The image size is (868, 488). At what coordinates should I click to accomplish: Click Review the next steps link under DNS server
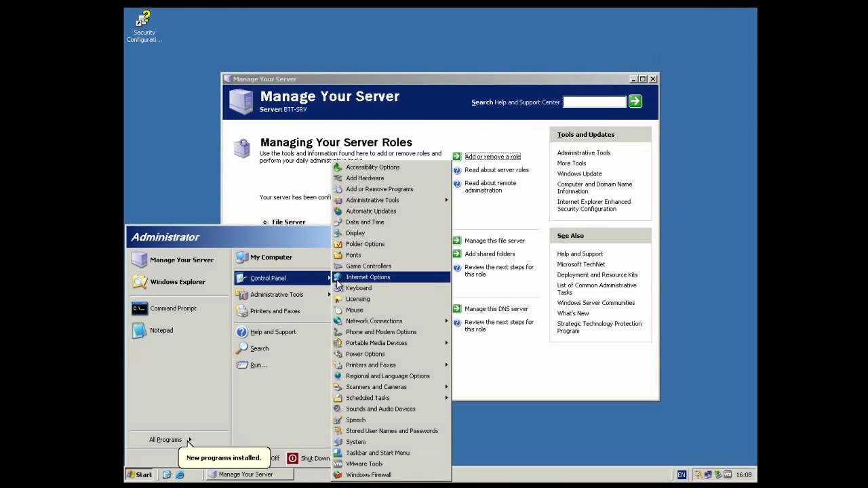pos(499,326)
